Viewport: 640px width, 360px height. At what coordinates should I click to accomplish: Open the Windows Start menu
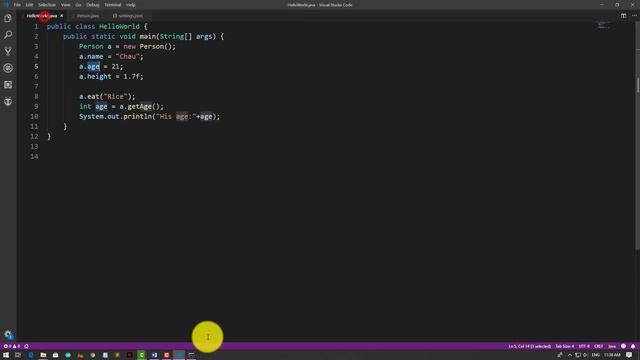pos(6,355)
